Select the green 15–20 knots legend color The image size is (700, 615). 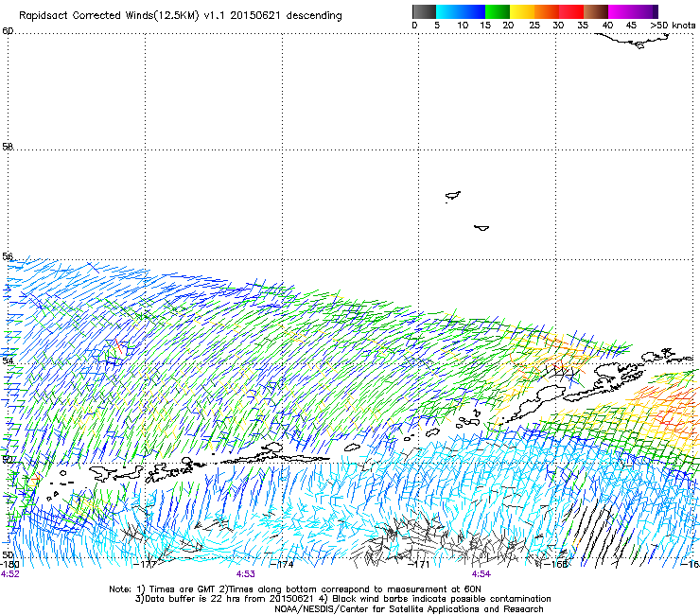tap(498, 11)
